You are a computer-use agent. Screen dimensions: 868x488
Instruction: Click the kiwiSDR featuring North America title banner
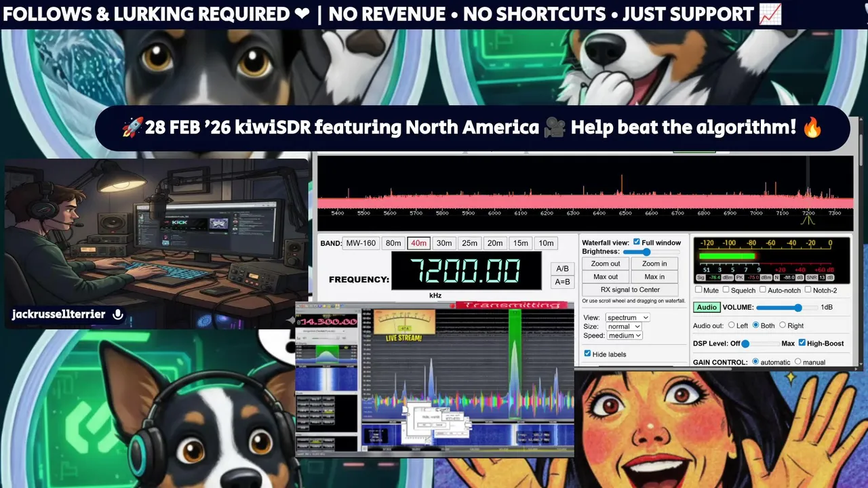click(472, 127)
